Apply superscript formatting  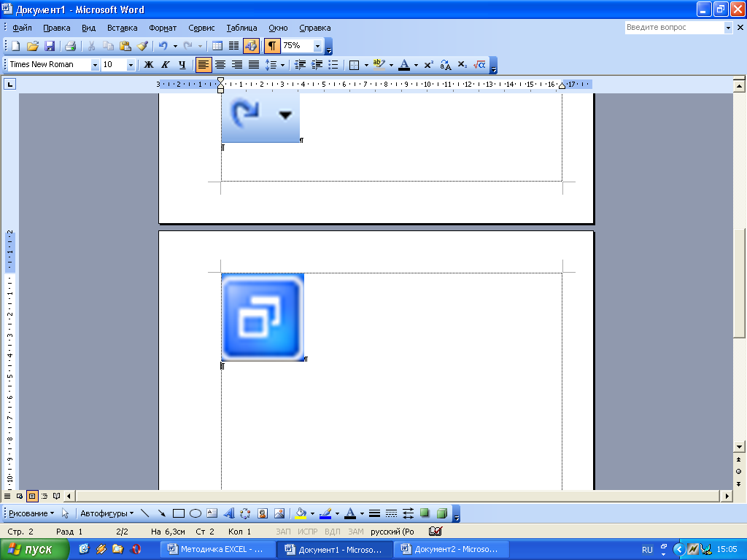point(429,65)
